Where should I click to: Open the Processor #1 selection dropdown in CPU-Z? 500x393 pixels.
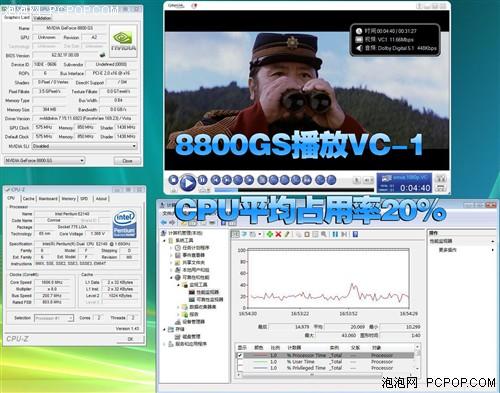point(54,318)
